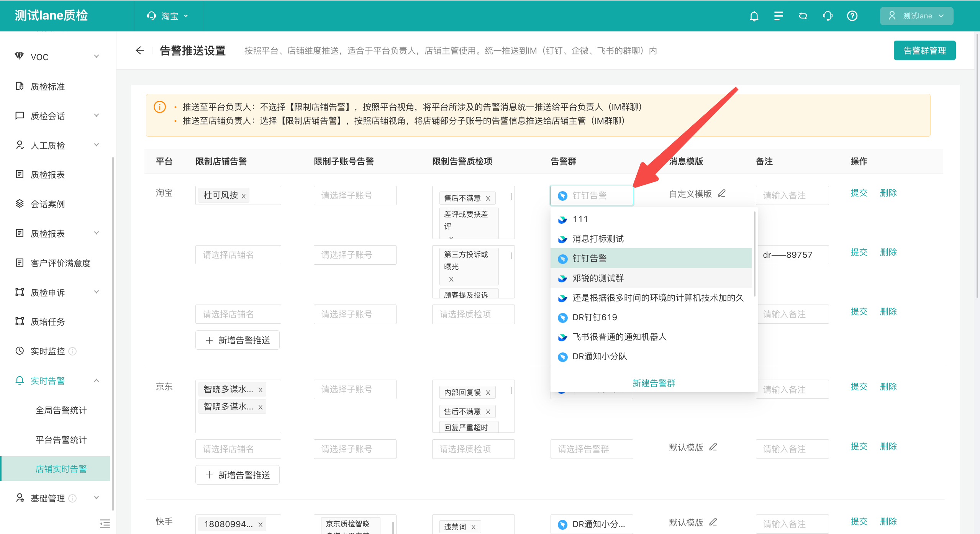
Task: Select 111 from alert group list
Action: click(x=651, y=219)
